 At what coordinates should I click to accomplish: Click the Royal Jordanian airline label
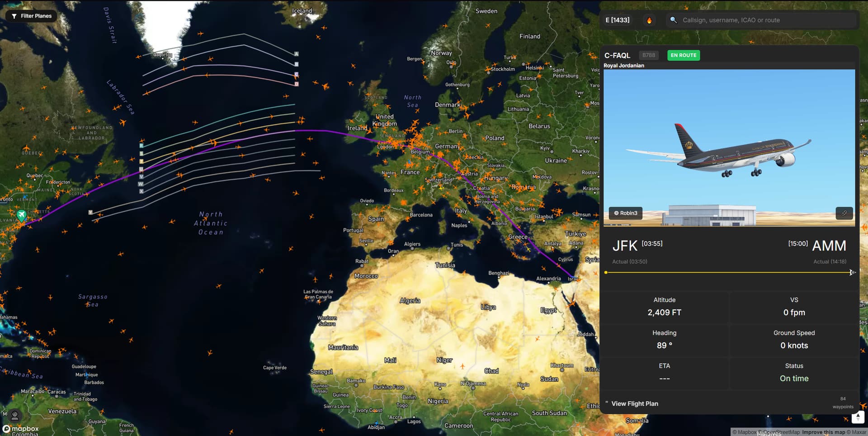tap(624, 66)
